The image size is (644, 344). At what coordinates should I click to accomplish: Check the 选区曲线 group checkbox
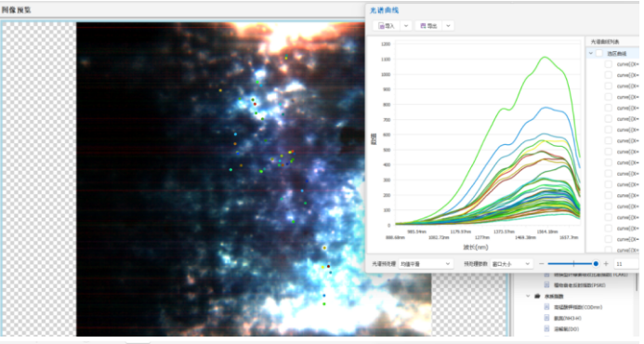tap(599, 53)
